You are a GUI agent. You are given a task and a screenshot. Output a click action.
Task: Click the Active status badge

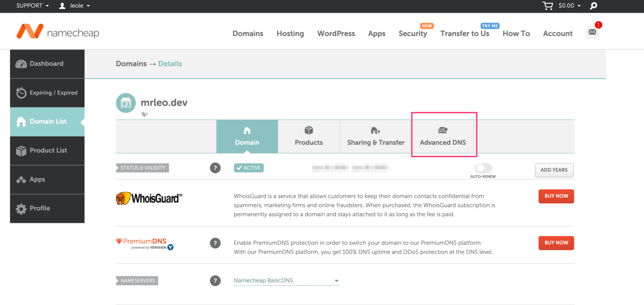pos(249,168)
